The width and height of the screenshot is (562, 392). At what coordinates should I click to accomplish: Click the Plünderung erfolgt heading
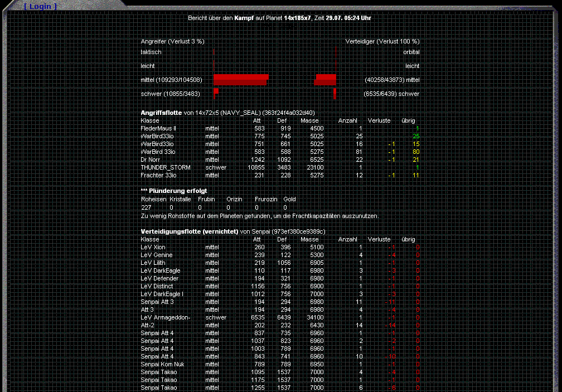[173, 191]
